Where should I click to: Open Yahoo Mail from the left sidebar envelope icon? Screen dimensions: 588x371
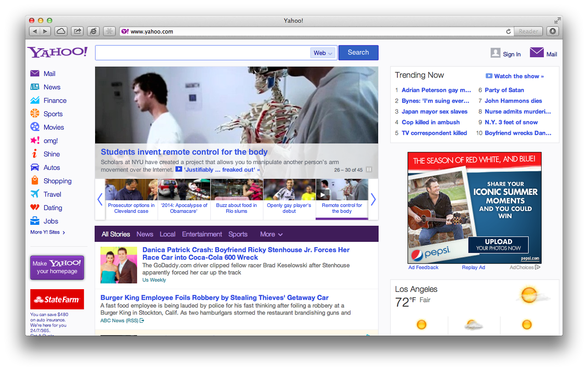click(x=35, y=73)
